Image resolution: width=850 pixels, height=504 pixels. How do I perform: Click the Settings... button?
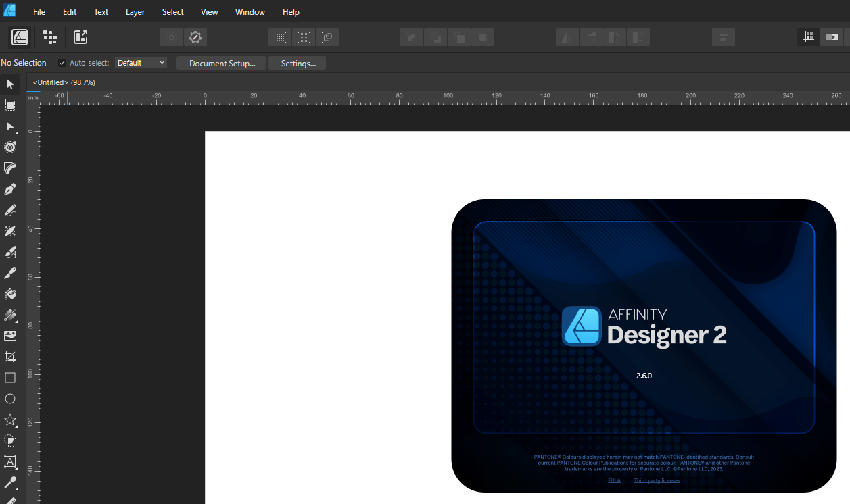[x=298, y=63]
